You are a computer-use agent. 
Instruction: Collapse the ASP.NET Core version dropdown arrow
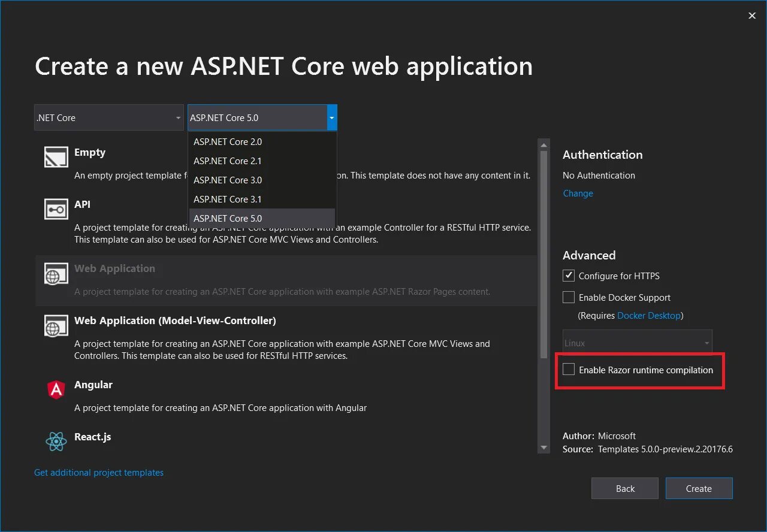pyautogui.click(x=332, y=118)
